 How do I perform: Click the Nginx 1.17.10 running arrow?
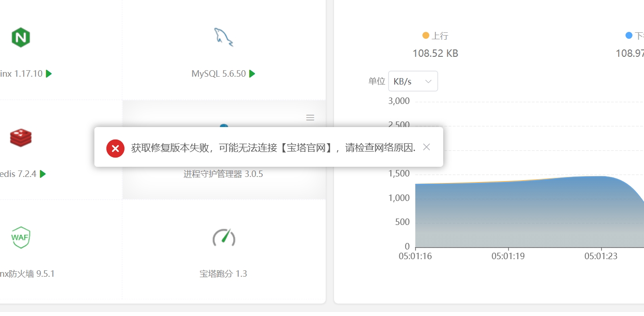(49, 73)
